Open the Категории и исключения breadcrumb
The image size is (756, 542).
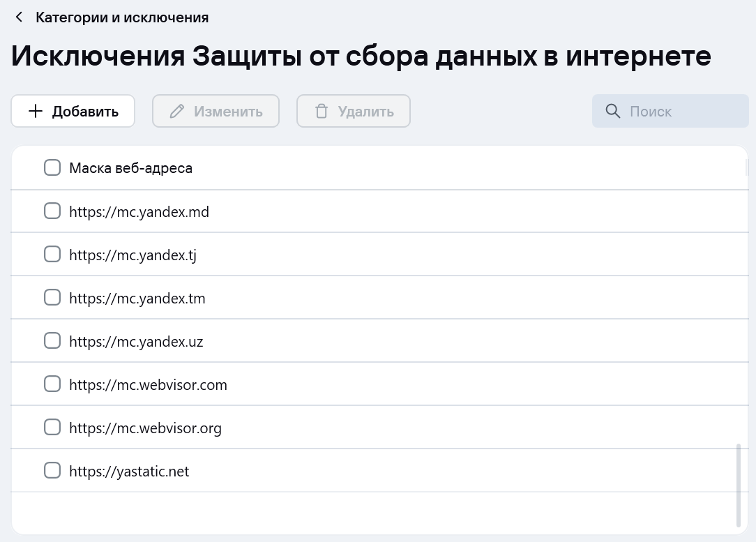click(x=122, y=17)
